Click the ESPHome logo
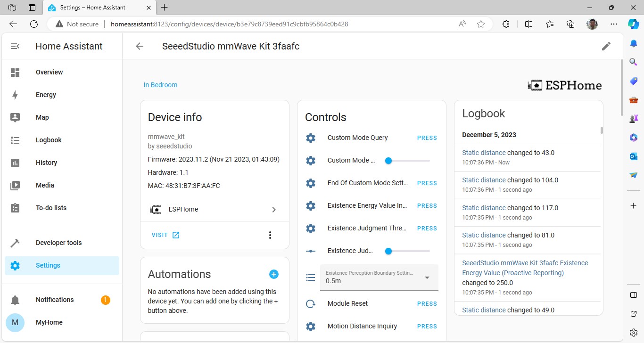644x343 pixels. tap(565, 85)
